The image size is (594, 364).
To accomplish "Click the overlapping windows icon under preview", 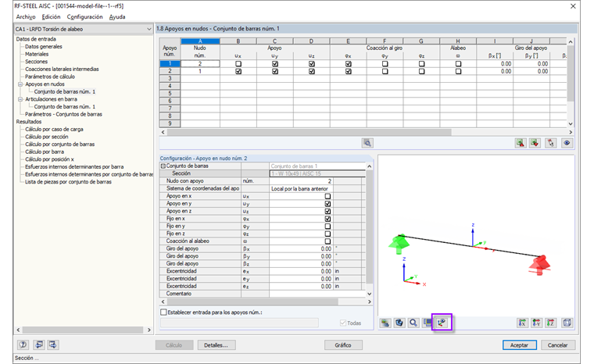I will point(428,323).
